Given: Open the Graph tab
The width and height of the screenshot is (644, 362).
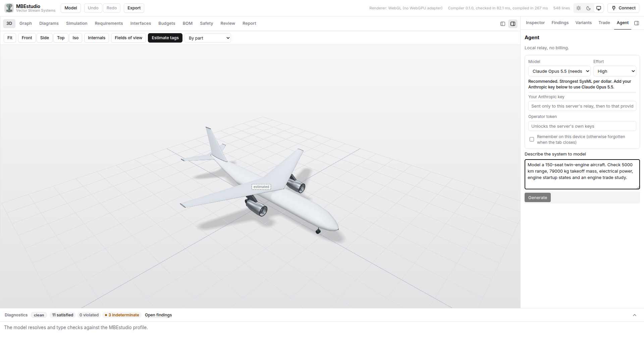Looking at the screenshot, I should tap(25, 23).
